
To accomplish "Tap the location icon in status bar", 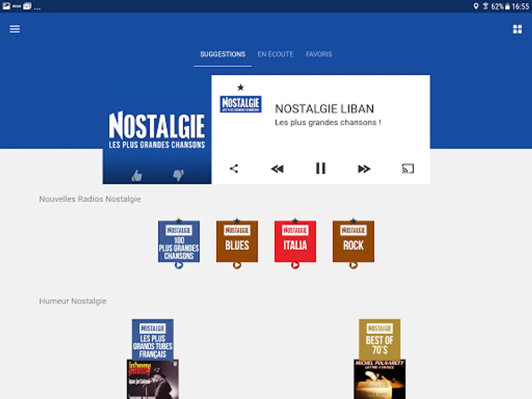I will [476, 6].
